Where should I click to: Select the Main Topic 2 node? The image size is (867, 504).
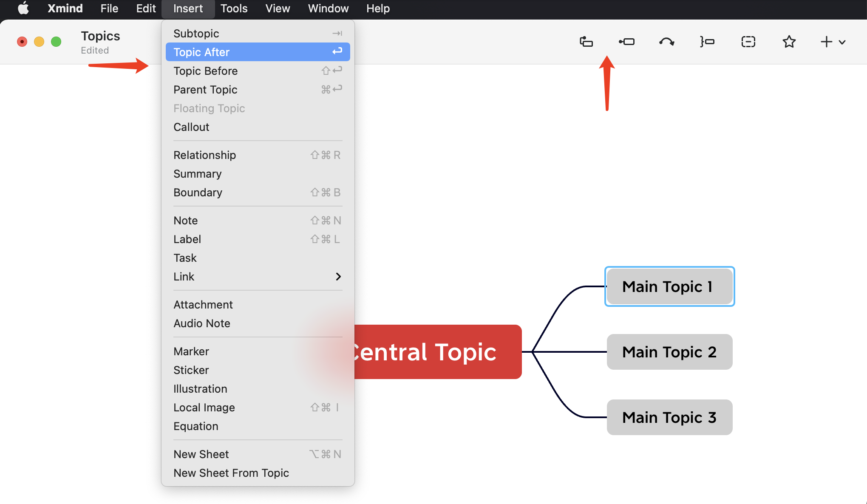pos(669,352)
